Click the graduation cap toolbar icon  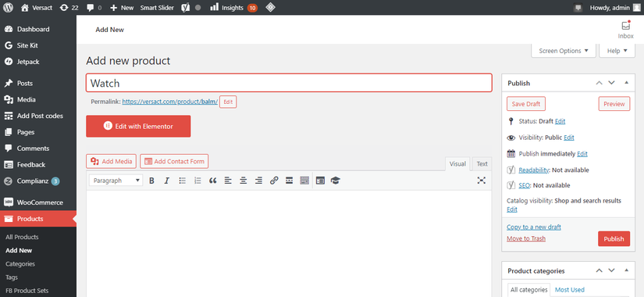(x=336, y=181)
